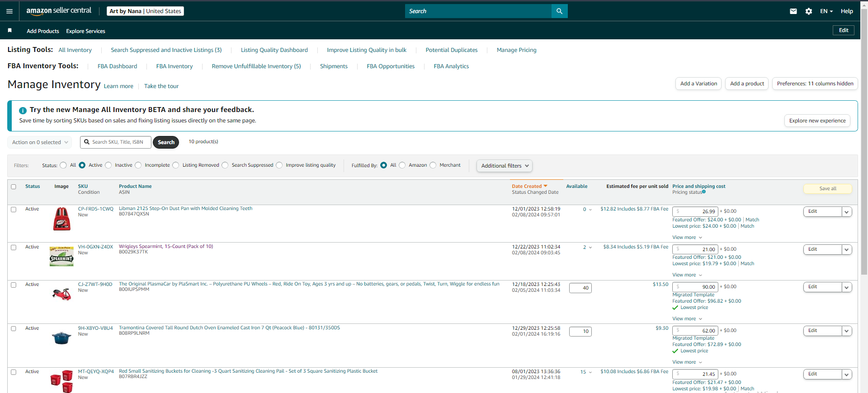Open the Help link in header

point(847,11)
